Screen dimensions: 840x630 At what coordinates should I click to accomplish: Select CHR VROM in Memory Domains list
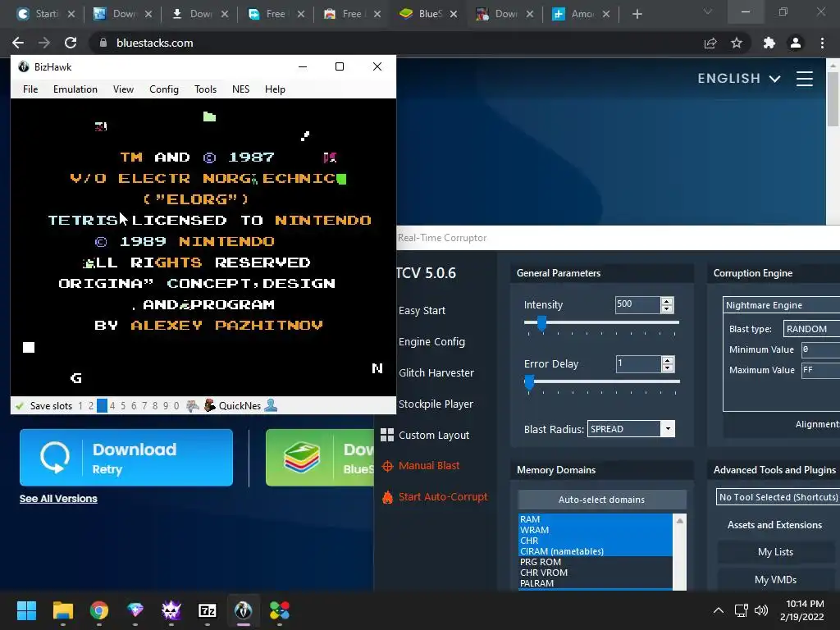pos(596,573)
